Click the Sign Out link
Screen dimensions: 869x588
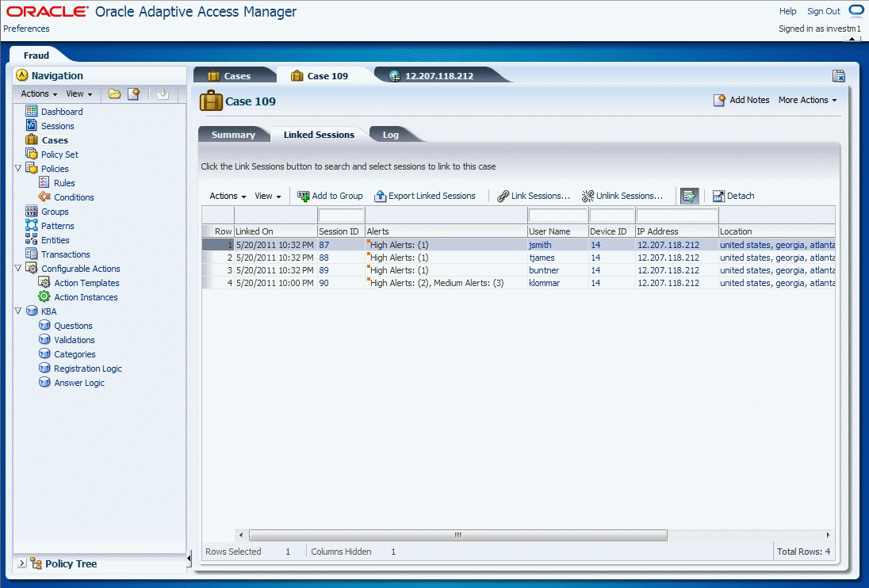825,11
